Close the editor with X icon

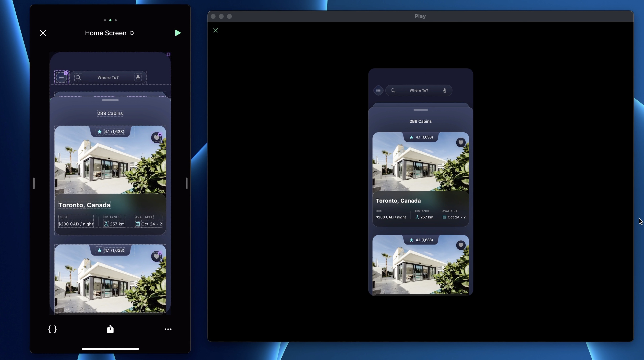[x=43, y=33]
